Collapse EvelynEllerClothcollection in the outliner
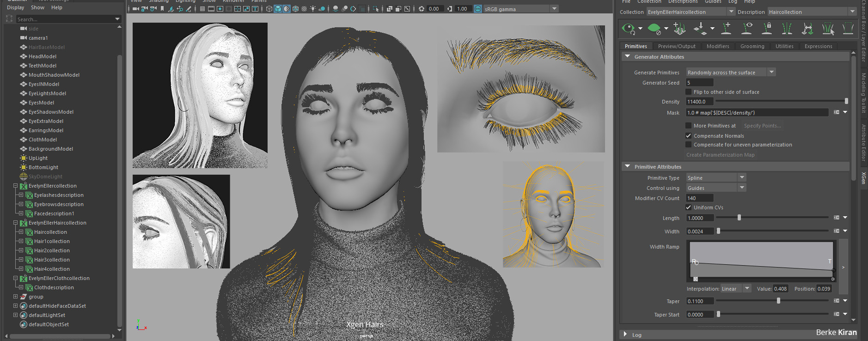This screenshot has width=868, height=341. pyautogui.click(x=15, y=278)
